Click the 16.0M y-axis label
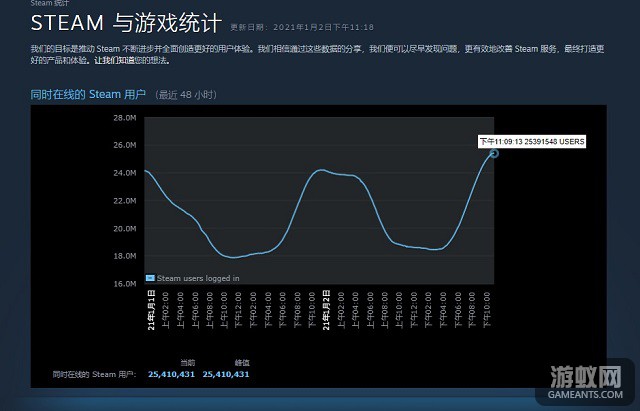 click(x=125, y=284)
